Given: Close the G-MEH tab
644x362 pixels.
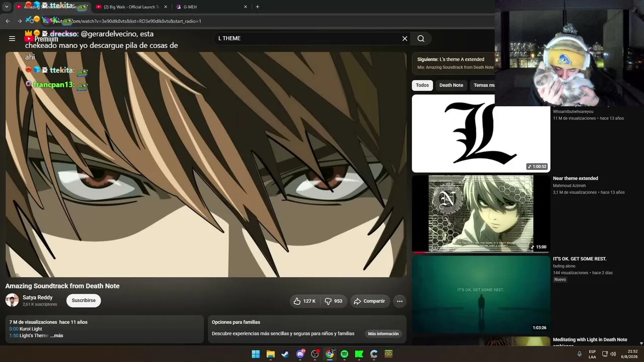Looking at the screenshot, I should click(246, 7).
